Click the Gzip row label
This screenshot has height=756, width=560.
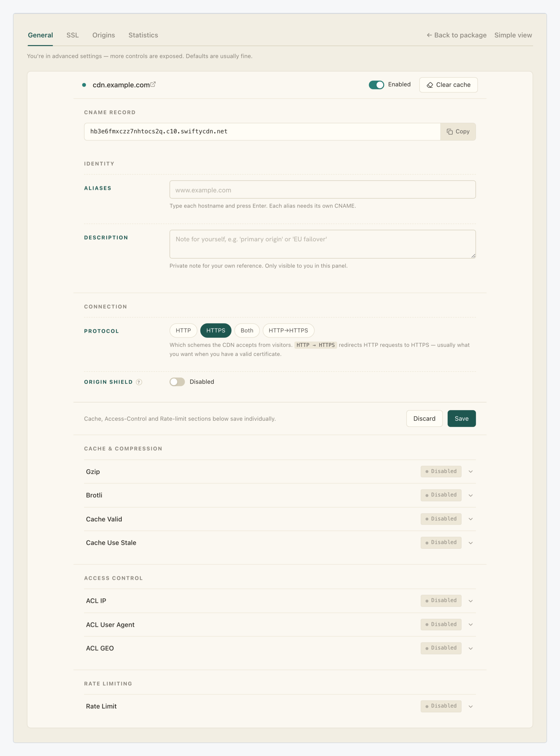[93, 472]
